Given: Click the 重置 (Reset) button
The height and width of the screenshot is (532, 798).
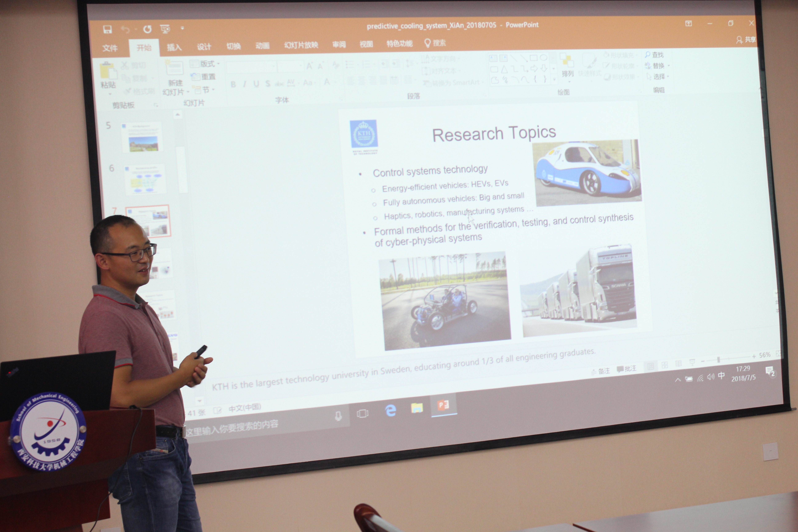Looking at the screenshot, I should pyautogui.click(x=203, y=76).
